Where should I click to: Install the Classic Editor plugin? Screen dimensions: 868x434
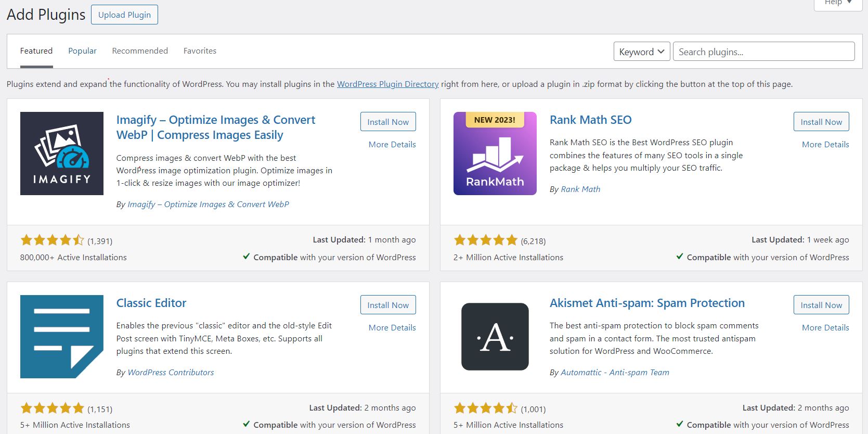pos(388,305)
